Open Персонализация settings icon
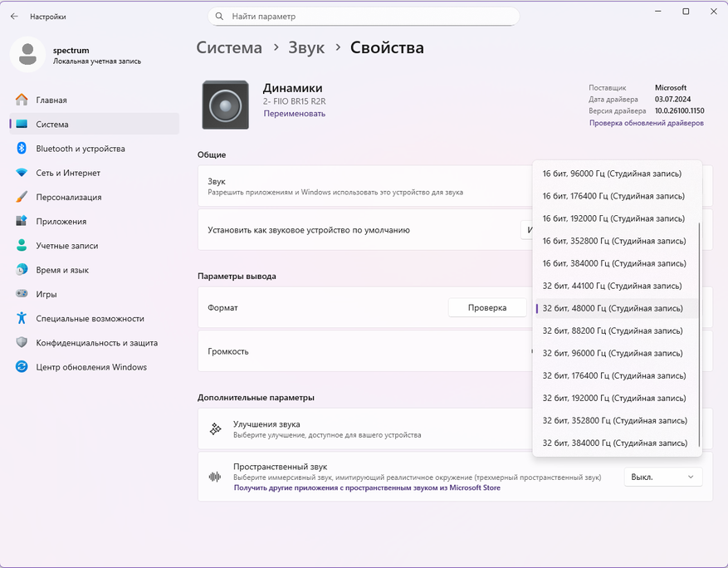The image size is (728, 568). coord(22,198)
